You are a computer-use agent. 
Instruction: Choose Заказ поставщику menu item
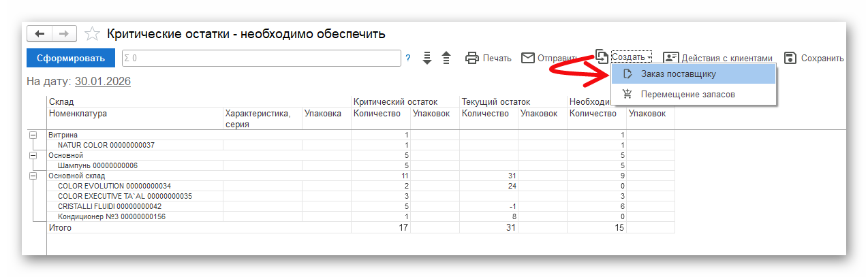[694, 74]
